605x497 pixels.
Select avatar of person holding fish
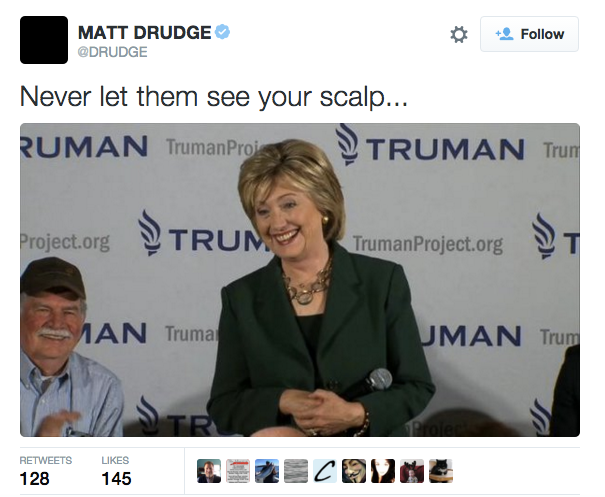point(267,471)
